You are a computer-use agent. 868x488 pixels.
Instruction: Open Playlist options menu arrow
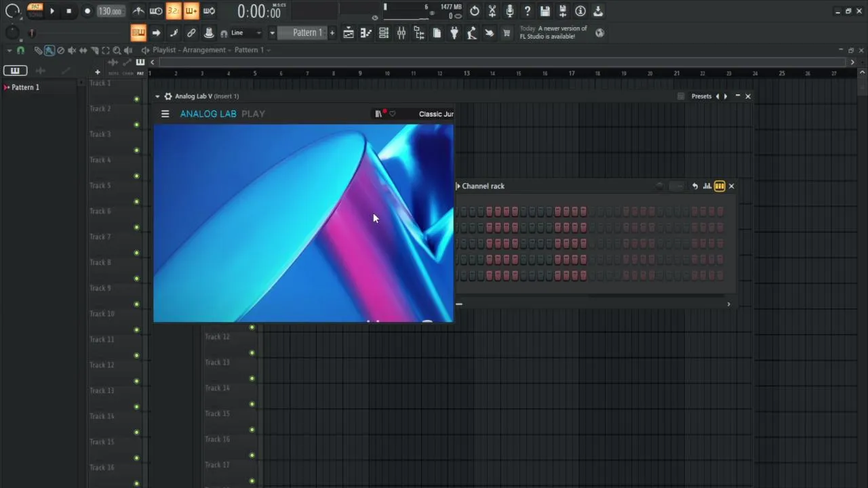click(x=9, y=50)
